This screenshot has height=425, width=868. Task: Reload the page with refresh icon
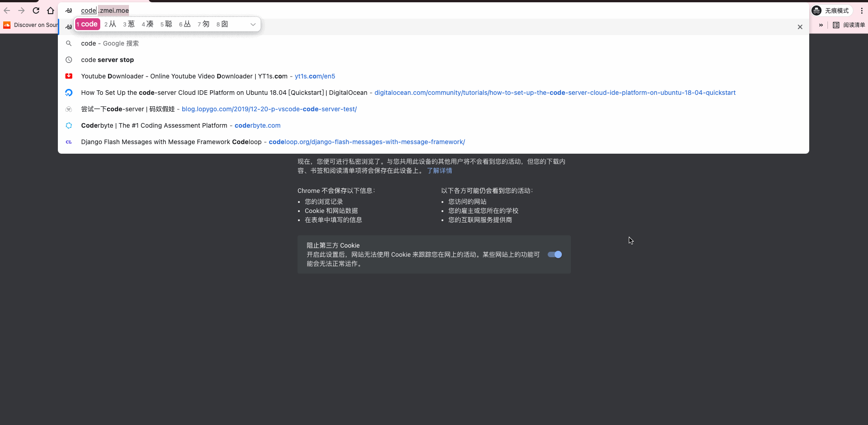pos(36,10)
